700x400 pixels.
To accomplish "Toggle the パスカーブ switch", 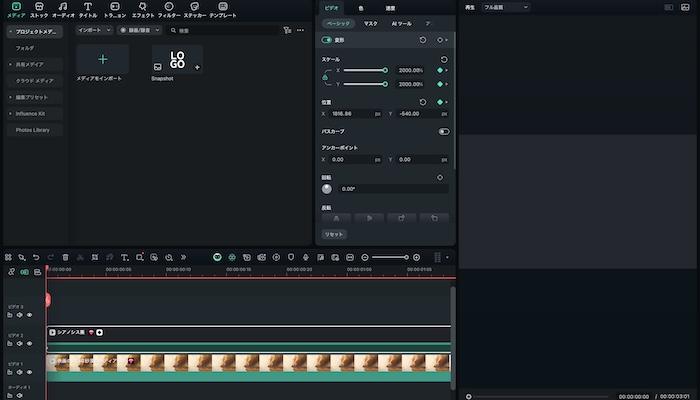I will pos(443,131).
